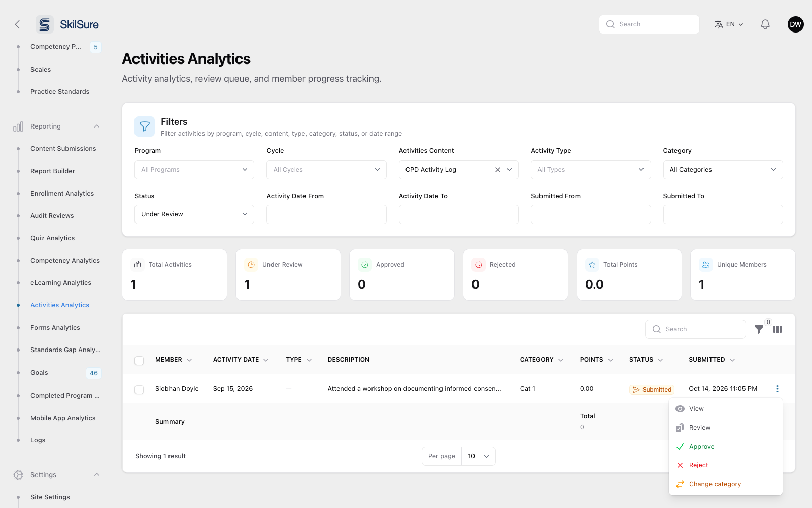The height and width of the screenshot is (508, 812).
Task: Collapse the Reporting sidebar section
Action: point(97,126)
